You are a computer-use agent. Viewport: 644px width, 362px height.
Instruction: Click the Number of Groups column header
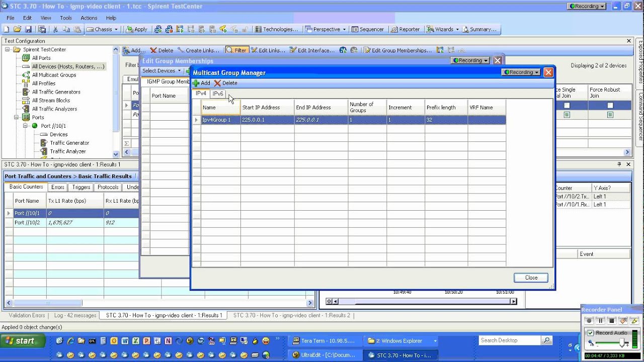(367, 108)
